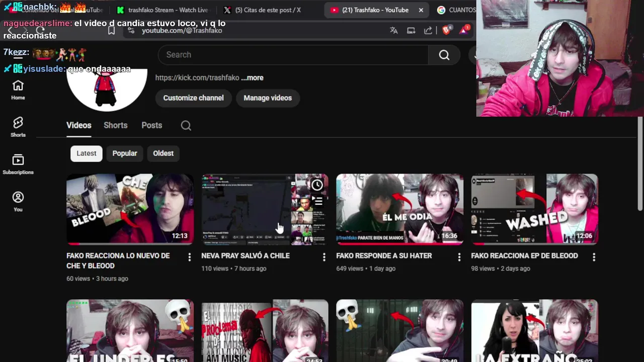The height and width of the screenshot is (362, 644).
Task: Select the Videos channel tab
Action: click(79, 126)
